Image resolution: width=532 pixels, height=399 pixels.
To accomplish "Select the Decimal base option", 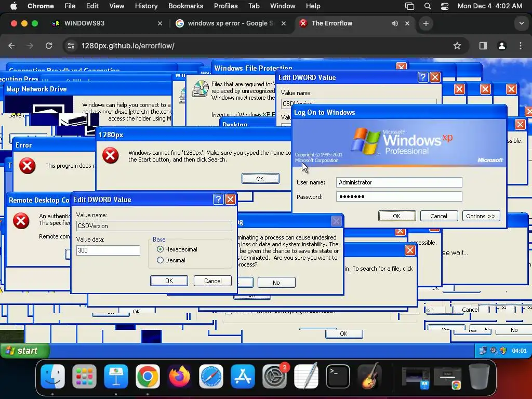I will [171, 260].
